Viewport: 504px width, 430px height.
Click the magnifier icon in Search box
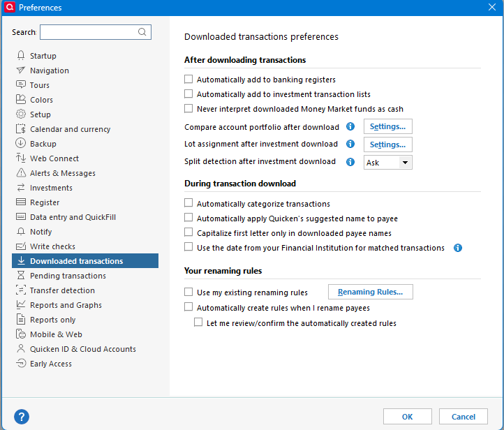coord(142,32)
